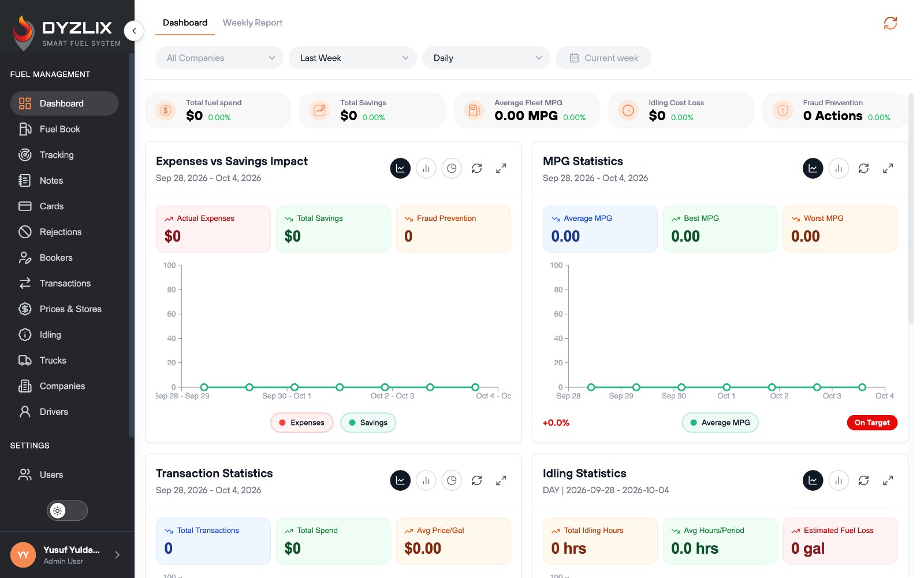Viewport: 924px width, 578px height.
Task: Select line chart view in Transaction Statistics
Action: click(x=400, y=480)
